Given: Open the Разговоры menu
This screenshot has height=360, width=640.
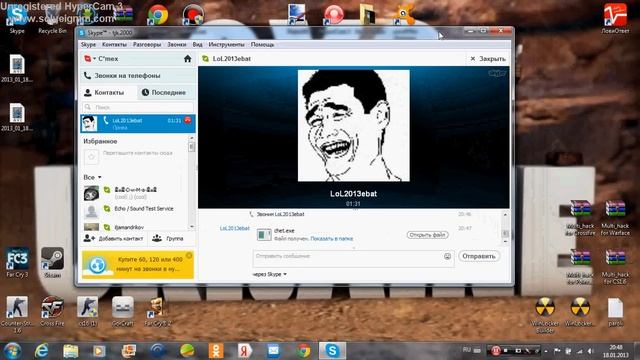Looking at the screenshot, I should [147, 44].
